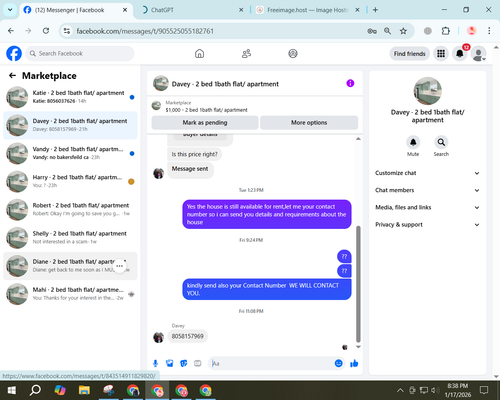
Task: Open the Copilot icon in the taskbar
Action: pos(60,390)
